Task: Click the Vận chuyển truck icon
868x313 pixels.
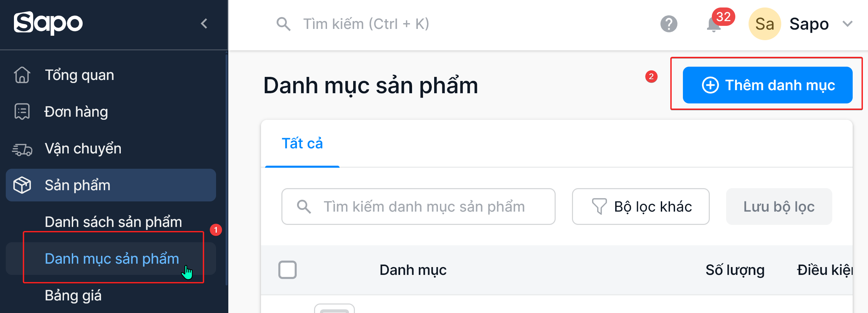Action: click(22, 149)
